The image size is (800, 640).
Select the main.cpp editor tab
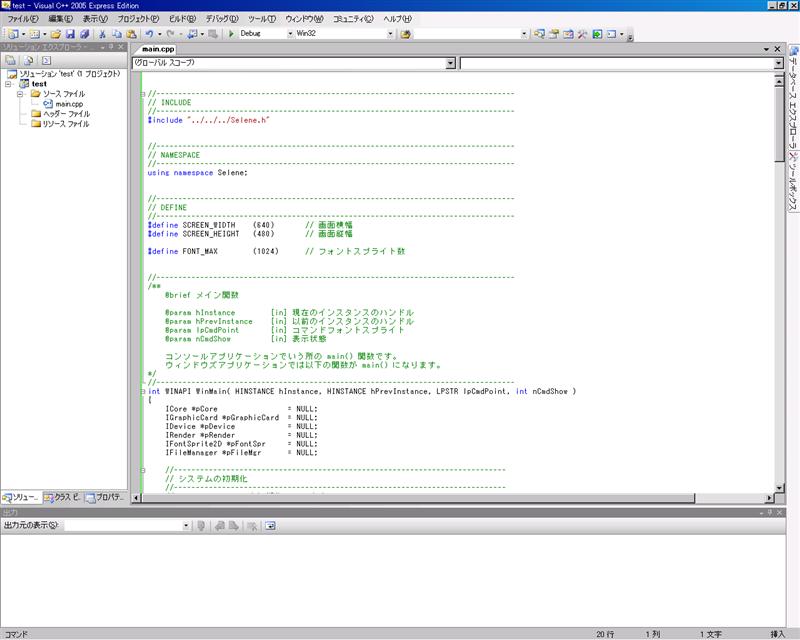[x=158, y=49]
